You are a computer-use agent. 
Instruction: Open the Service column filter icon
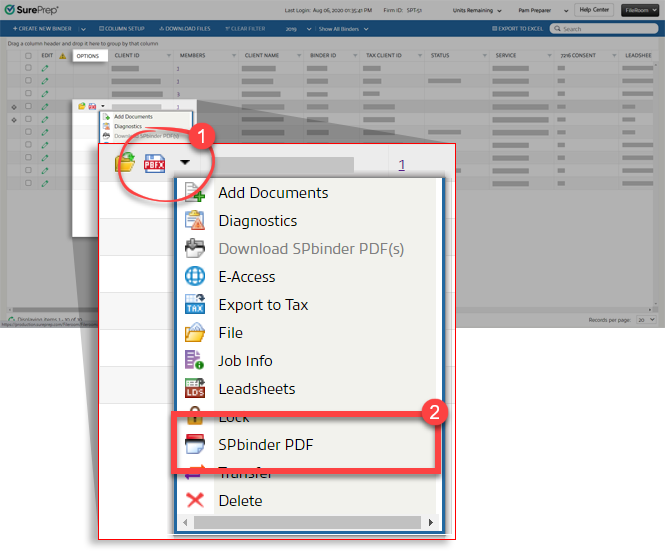click(550, 56)
